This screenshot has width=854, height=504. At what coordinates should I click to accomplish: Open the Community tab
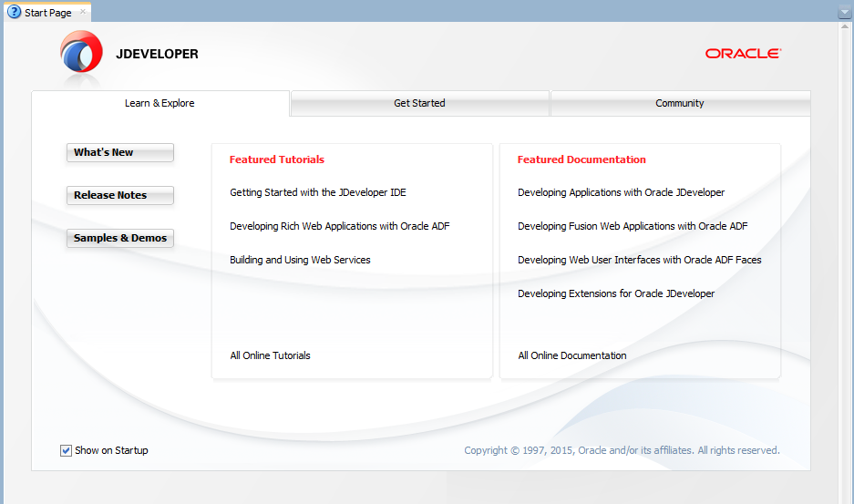[680, 104]
